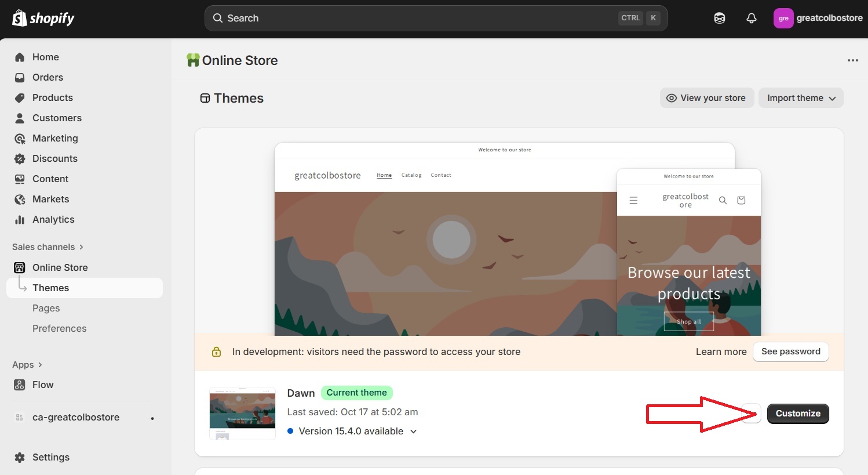Go to Customers in the sidebar

coord(57,118)
